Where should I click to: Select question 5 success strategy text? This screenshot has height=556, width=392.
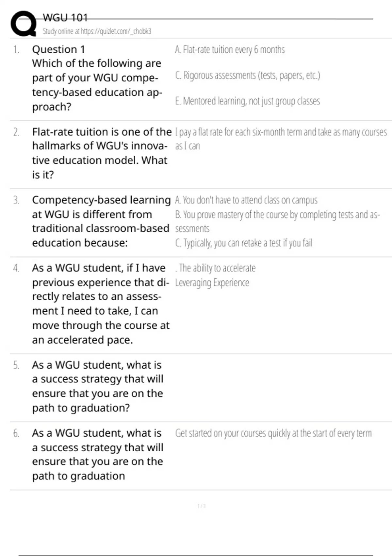(x=97, y=386)
